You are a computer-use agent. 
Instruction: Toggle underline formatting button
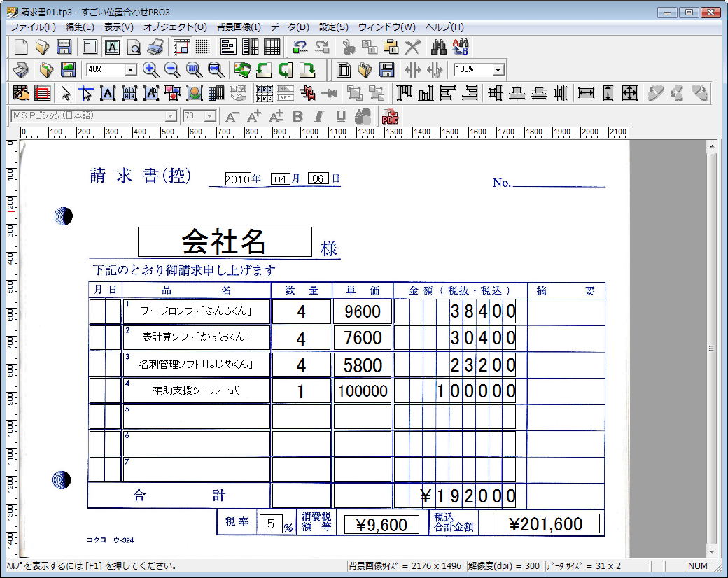click(x=341, y=117)
